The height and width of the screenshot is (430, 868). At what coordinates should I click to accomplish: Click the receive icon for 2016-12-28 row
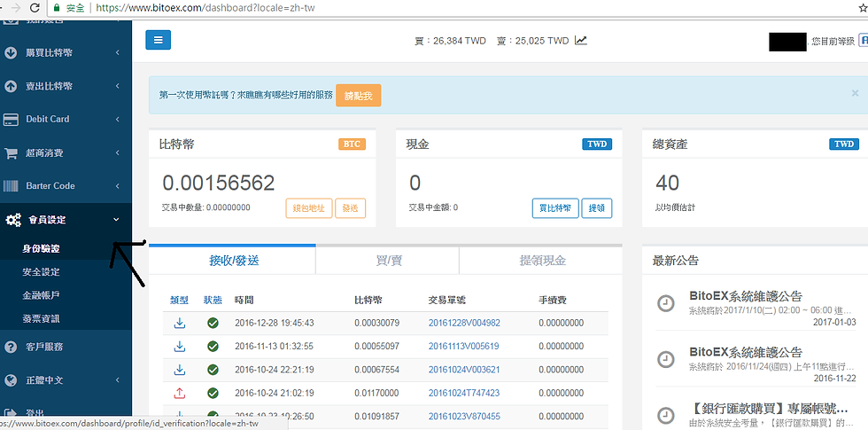click(179, 323)
